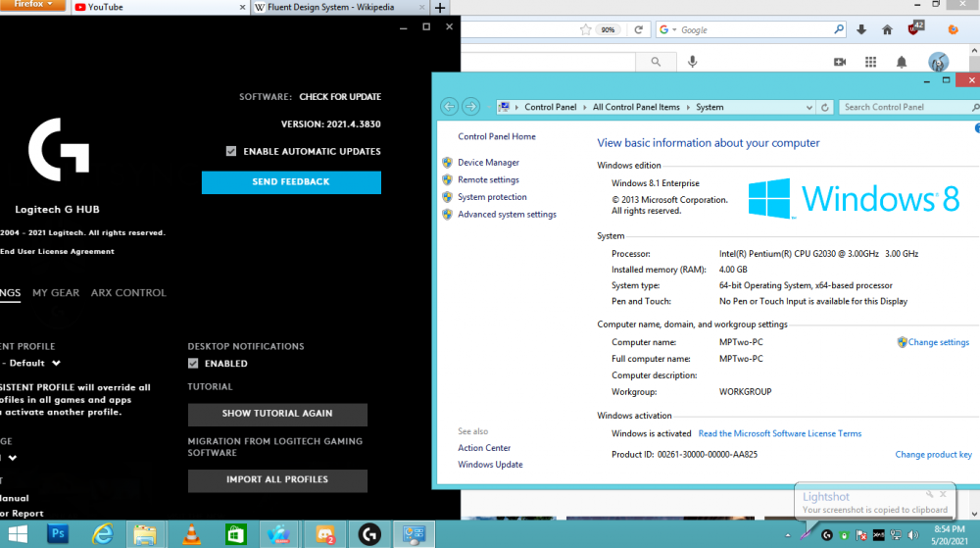Viewport: 980px width, 548px height.
Task: Open Control Panel Home link
Action: pyautogui.click(x=496, y=137)
